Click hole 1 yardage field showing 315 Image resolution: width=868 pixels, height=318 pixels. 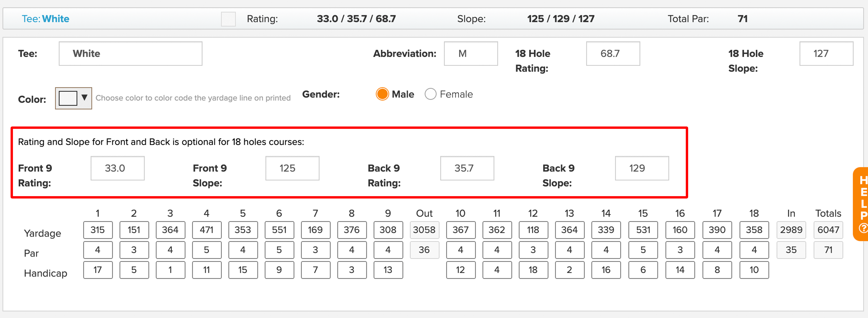[98, 230]
